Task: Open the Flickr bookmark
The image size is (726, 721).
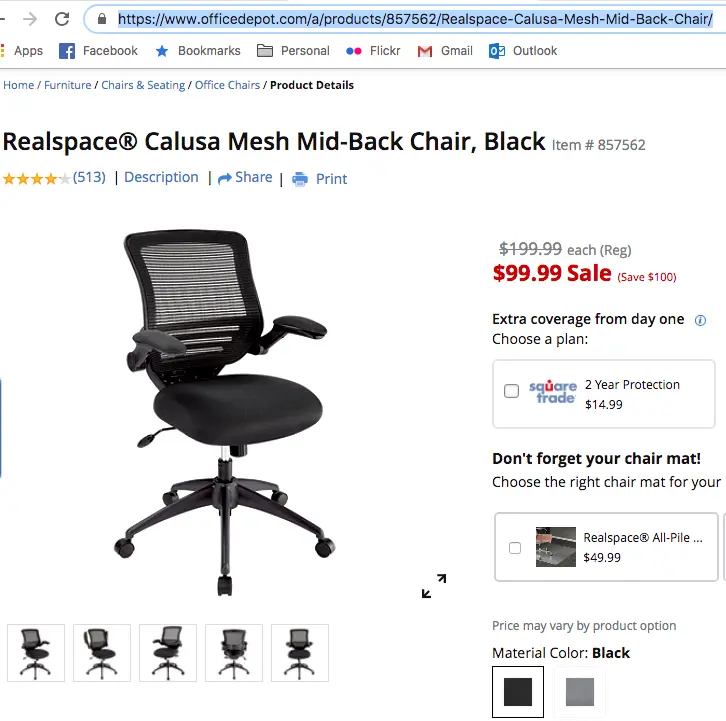Action: pos(373,51)
